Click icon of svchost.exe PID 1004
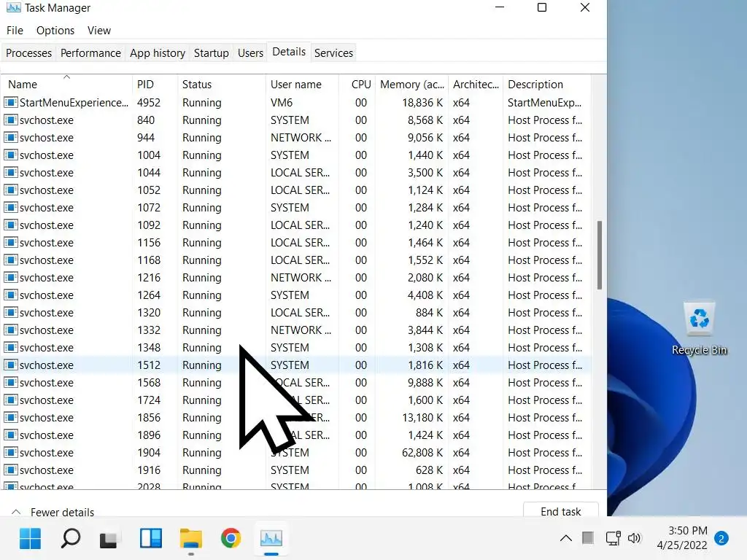The height and width of the screenshot is (560, 747). click(x=10, y=155)
